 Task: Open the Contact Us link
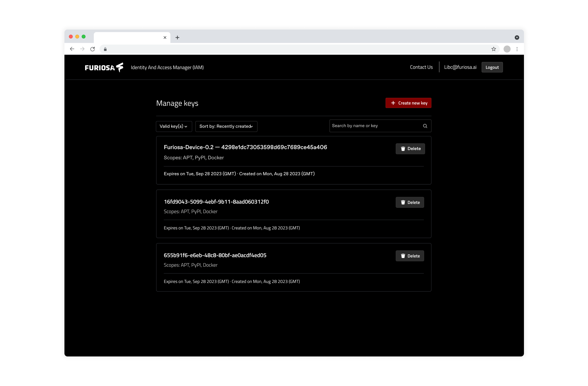[x=421, y=67]
